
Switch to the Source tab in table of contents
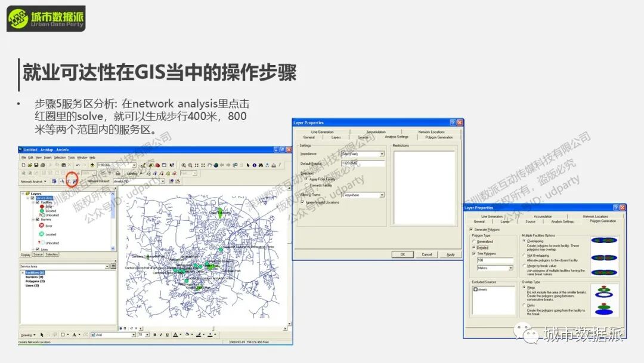pyautogui.click(x=38, y=254)
